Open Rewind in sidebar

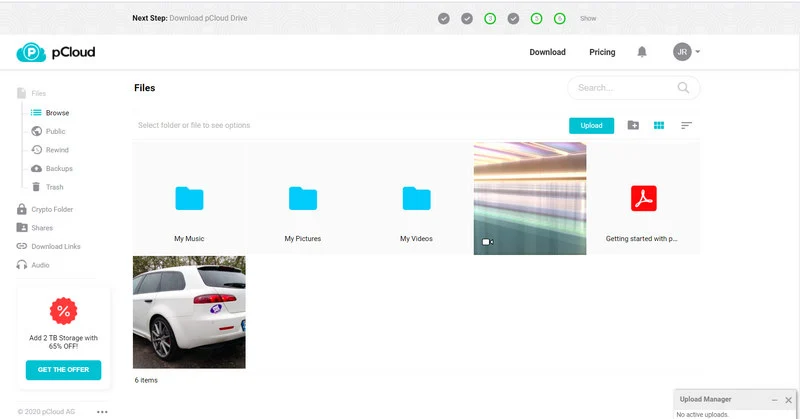(x=50, y=150)
